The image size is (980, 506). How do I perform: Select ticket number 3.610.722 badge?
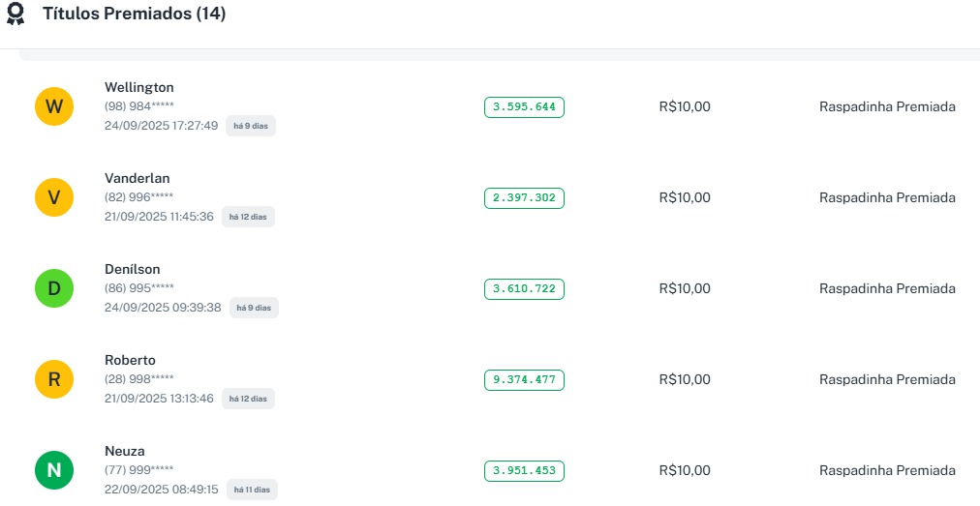[x=524, y=288]
